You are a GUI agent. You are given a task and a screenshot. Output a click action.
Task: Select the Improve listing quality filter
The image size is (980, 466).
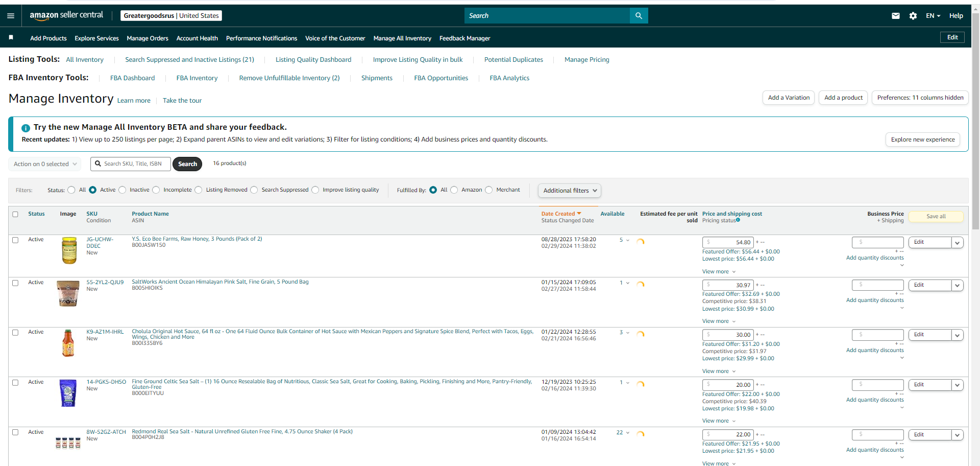pyautogui.click(x=315, y=190)
